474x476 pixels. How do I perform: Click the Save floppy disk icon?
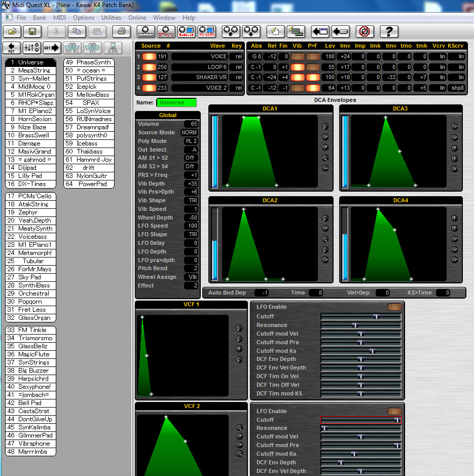pyautogui.click(x=32, y=31)
